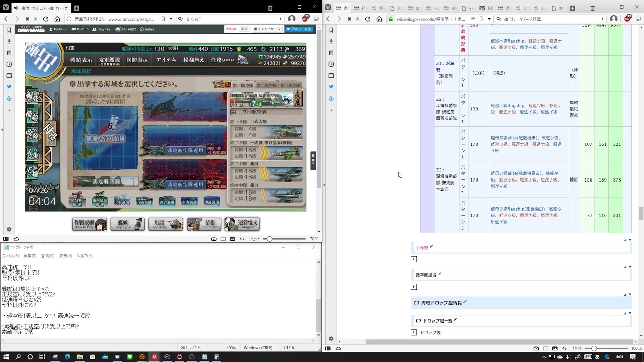Open search engine dropdown in left browser
This screenshot has height=362, width=644.
pos(180,19)
